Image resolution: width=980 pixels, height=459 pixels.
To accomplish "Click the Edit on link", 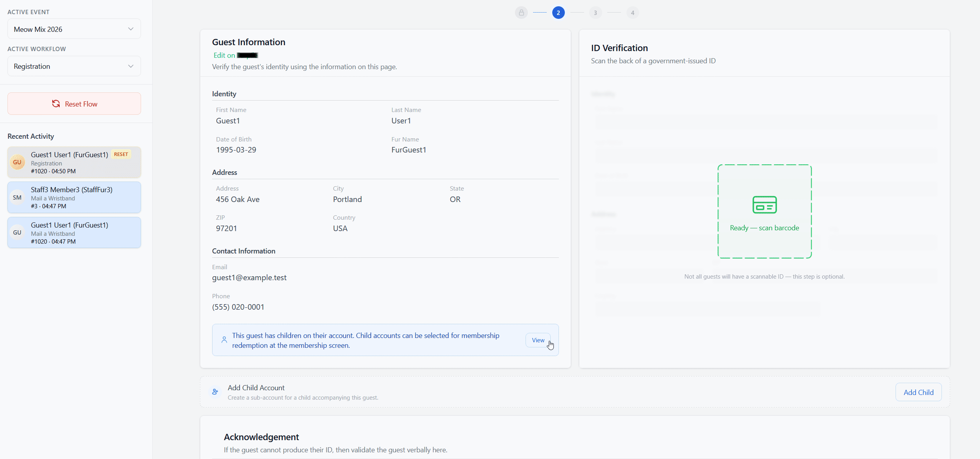I will 235,55.
